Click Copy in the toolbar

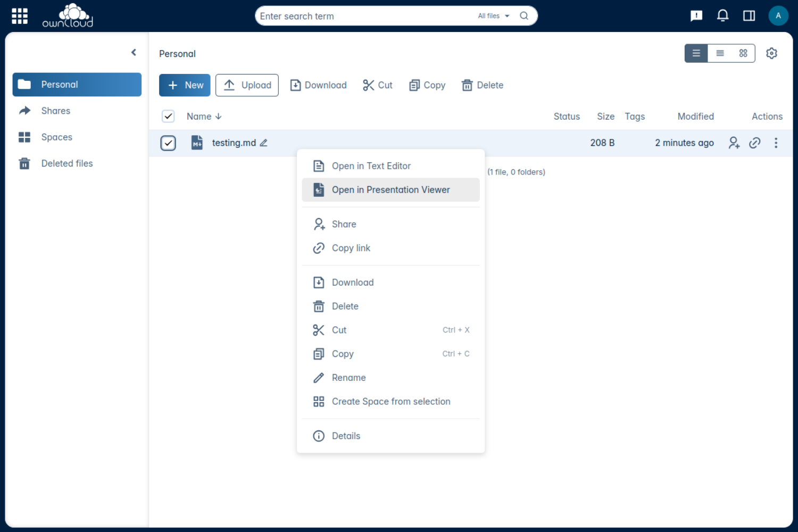427,85
